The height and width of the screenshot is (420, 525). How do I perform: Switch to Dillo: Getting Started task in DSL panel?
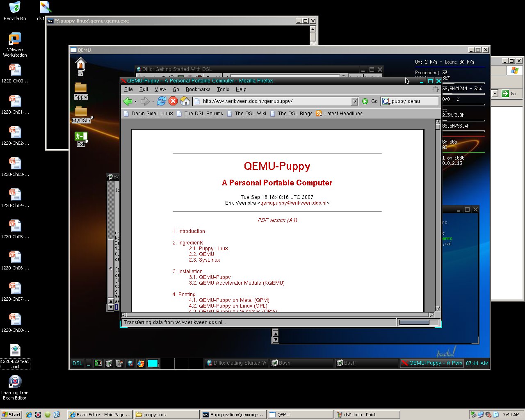pyautogui.click(x=236, y=363)
